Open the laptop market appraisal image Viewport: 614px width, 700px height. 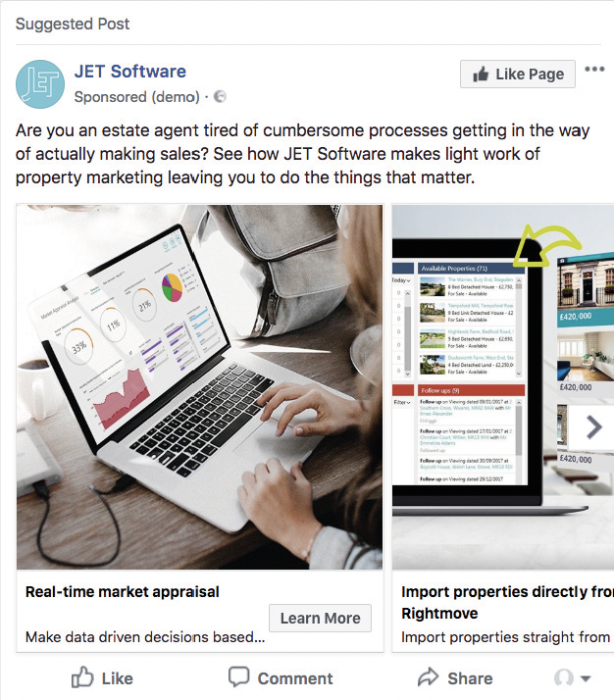200,387
